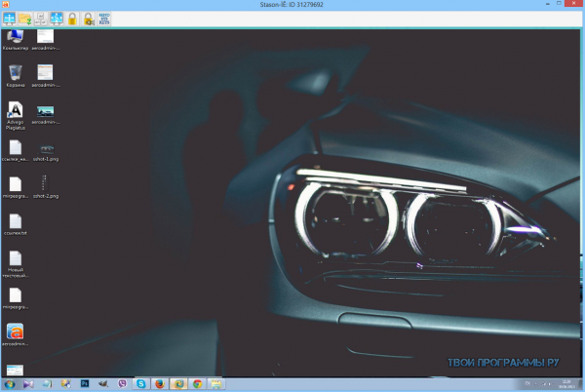
Task: Select the sshot-1.png file
Action: pyautogui.click(x=46, y=152)
